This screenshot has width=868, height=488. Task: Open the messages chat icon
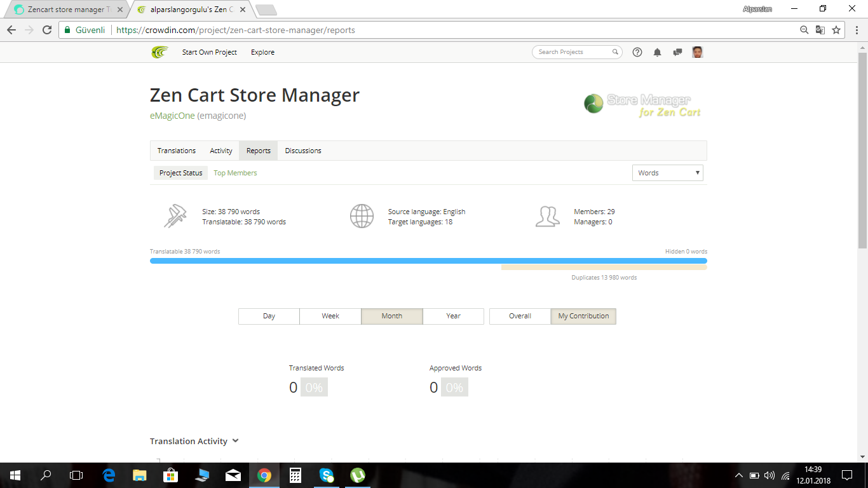point(677,52)
